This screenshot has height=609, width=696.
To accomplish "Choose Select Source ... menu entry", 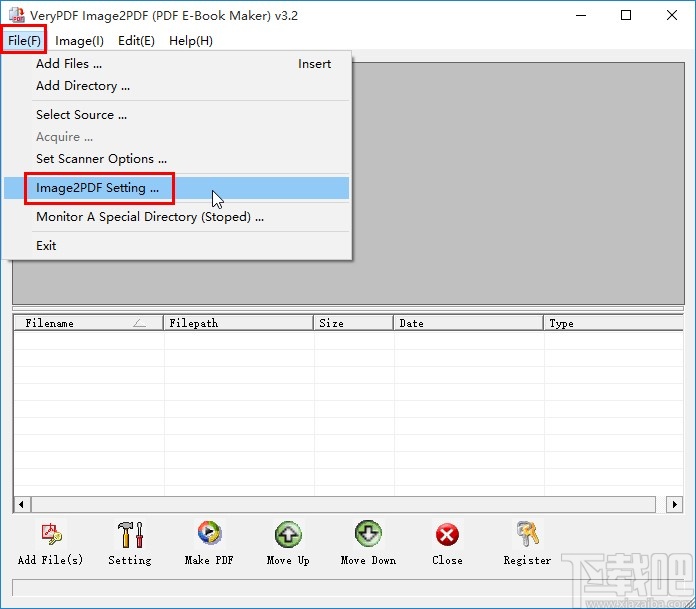I will 177,115.
